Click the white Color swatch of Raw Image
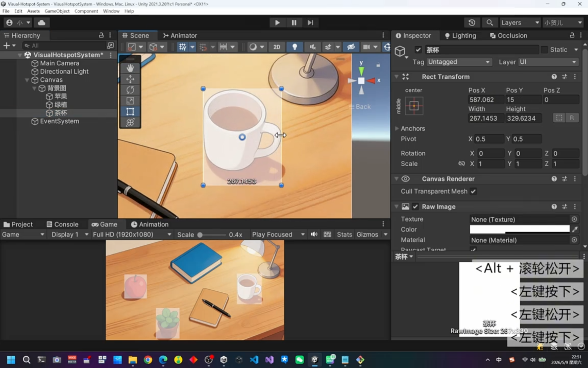 [519, 229]
